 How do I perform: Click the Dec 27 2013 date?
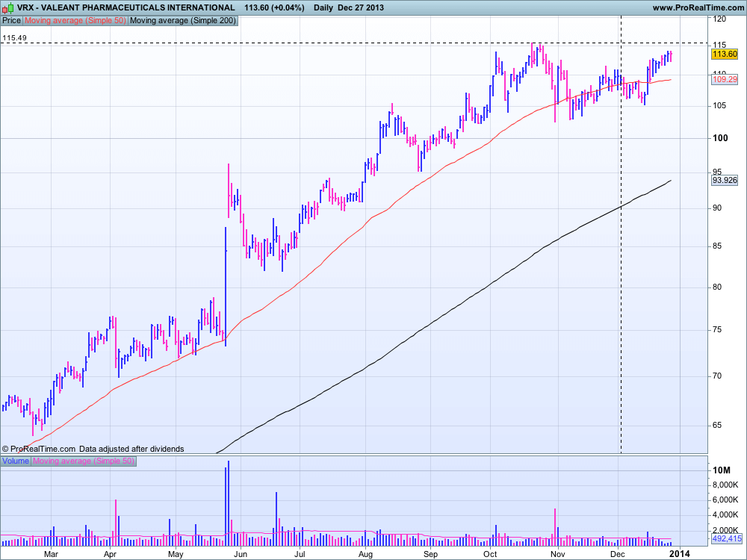pyautogui.click(x=361, y=7)
